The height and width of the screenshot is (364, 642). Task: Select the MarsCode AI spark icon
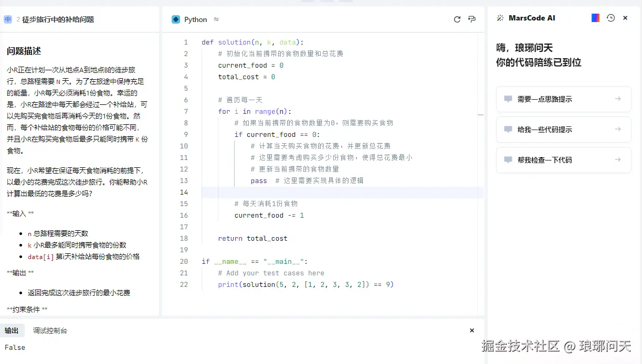click(500, 18)
